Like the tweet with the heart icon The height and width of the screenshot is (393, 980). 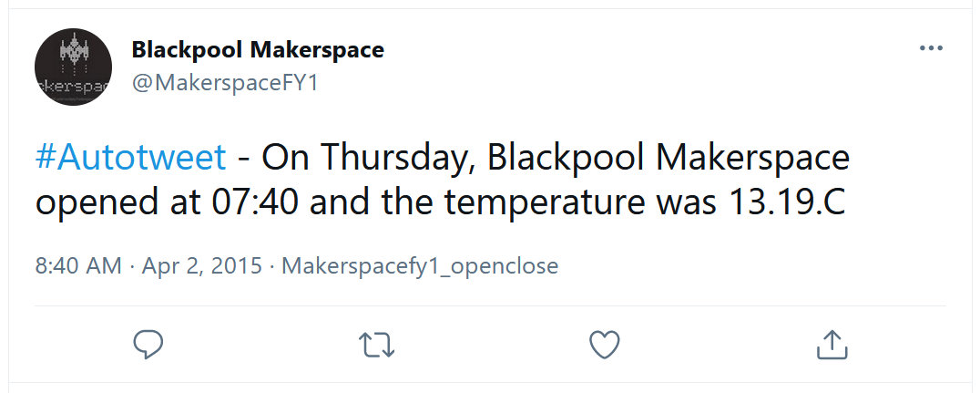[605, 344]
